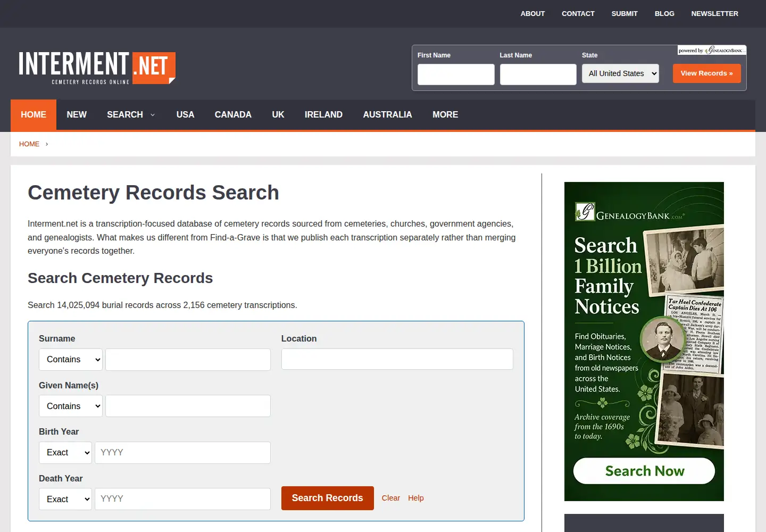Open the MORE navigation item
The image size is (766, 532).
coord(445,114)
